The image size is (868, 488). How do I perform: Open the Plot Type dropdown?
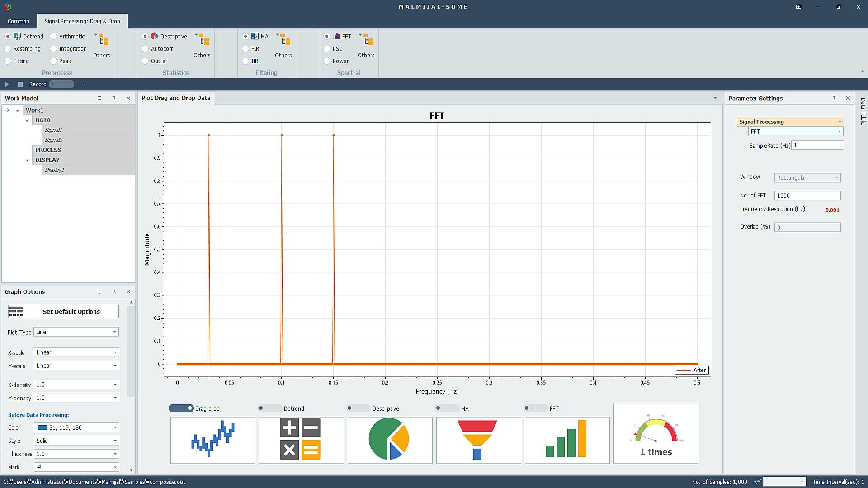tap(76, 332)
